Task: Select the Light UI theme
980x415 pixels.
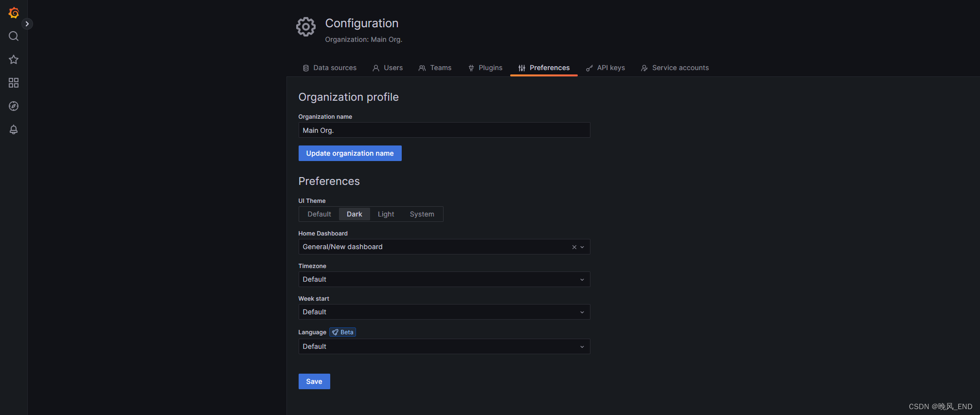Action: point(386,214)
